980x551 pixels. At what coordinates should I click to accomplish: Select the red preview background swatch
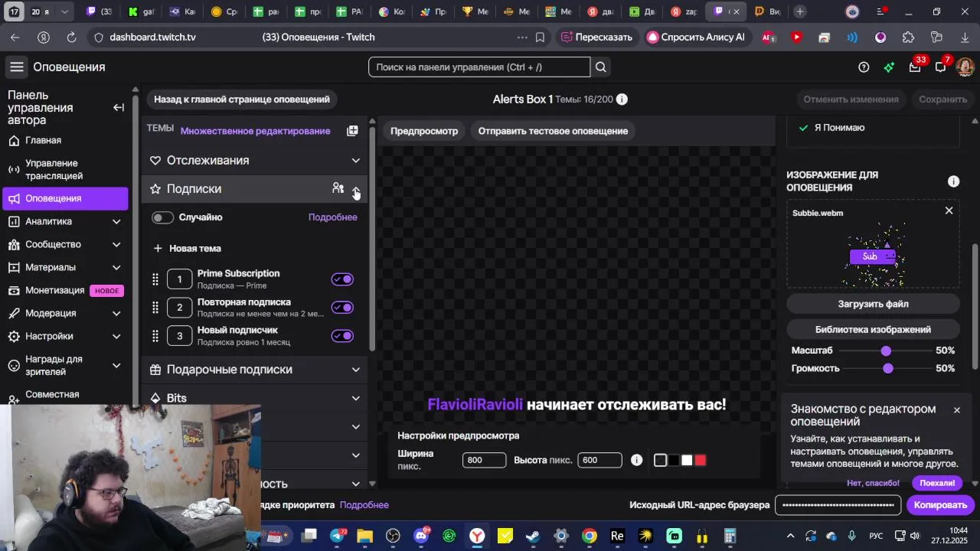[x=700, y=460]
